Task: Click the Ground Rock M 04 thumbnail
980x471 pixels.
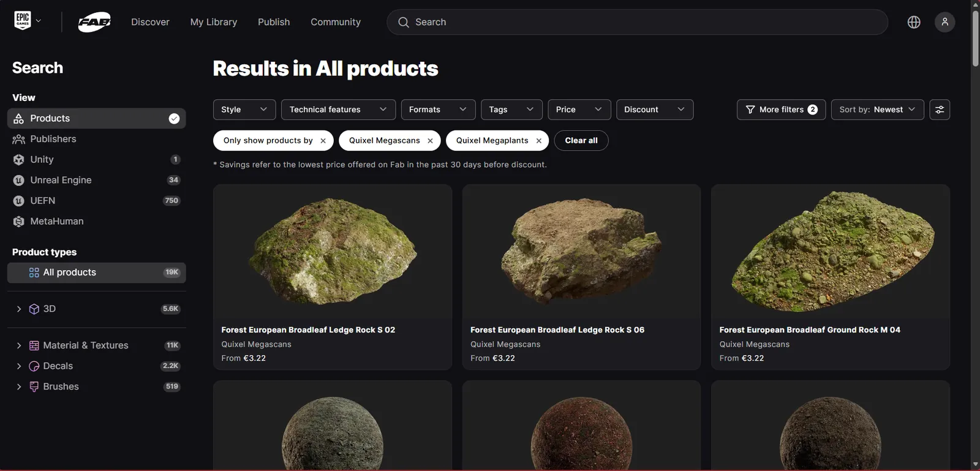Action: (831, 252)
